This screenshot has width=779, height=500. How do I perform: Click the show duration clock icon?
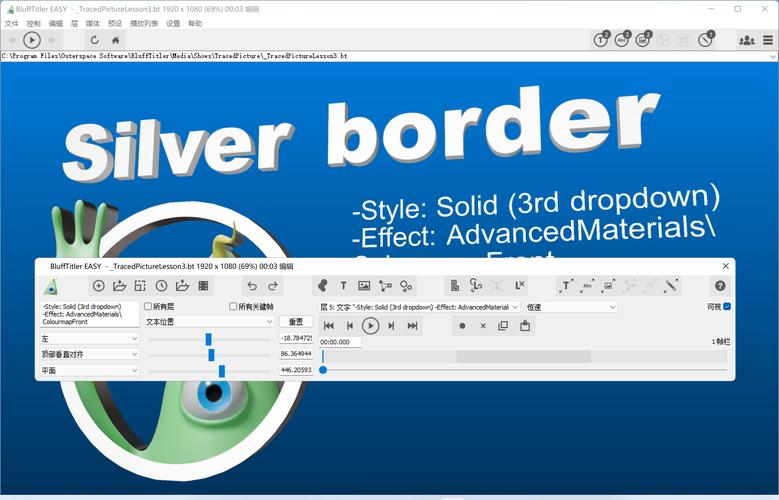point(161,286)
